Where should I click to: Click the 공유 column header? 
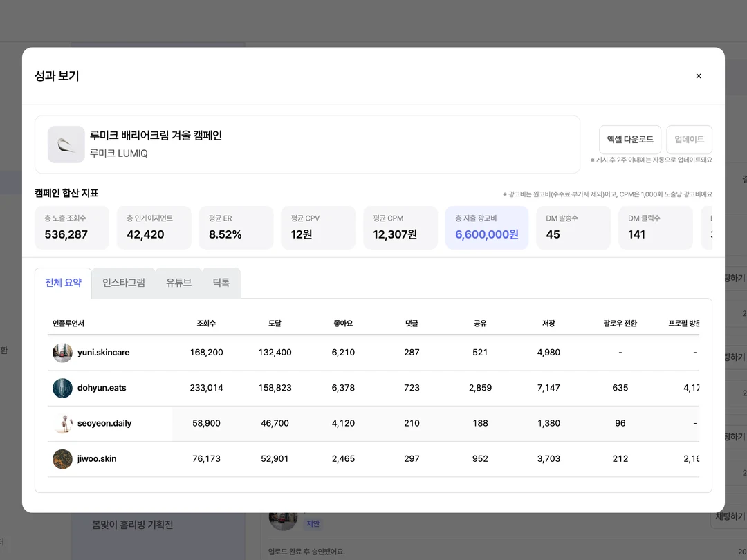coord(480,324)
